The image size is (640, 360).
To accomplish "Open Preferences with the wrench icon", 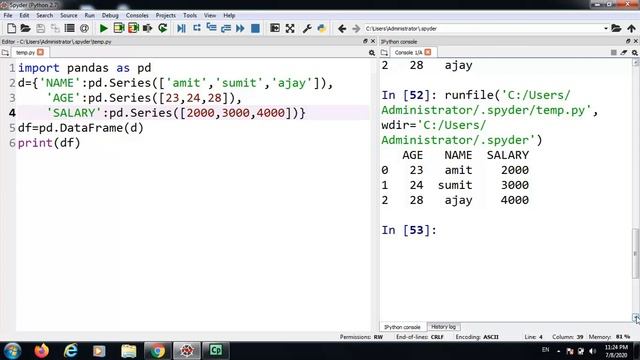I will pyautogui.click(x=307, y=28).
